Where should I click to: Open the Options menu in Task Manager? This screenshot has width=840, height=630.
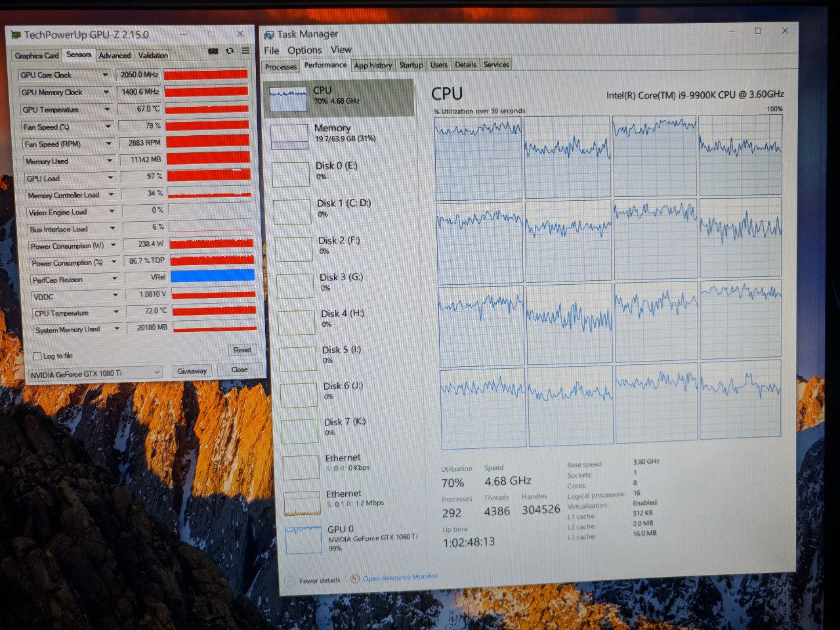coord(304,51)
